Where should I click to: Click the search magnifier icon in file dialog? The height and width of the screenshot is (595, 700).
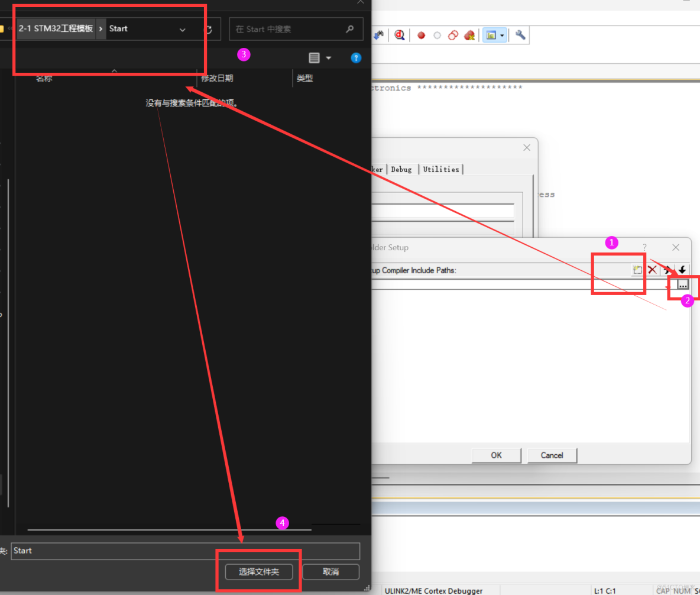click(x=350, y=29)
